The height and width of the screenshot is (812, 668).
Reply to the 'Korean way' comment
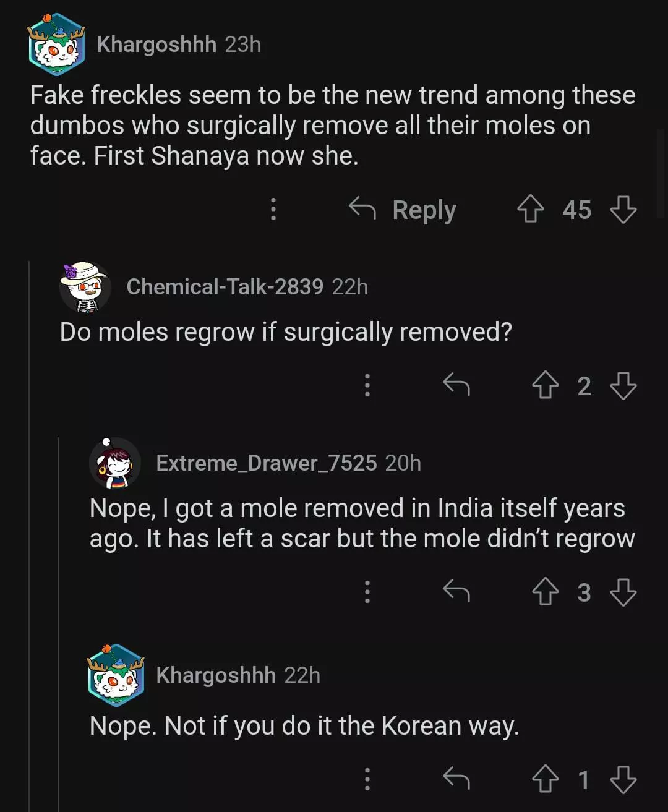pyautogui.click(x=456, y=779)
